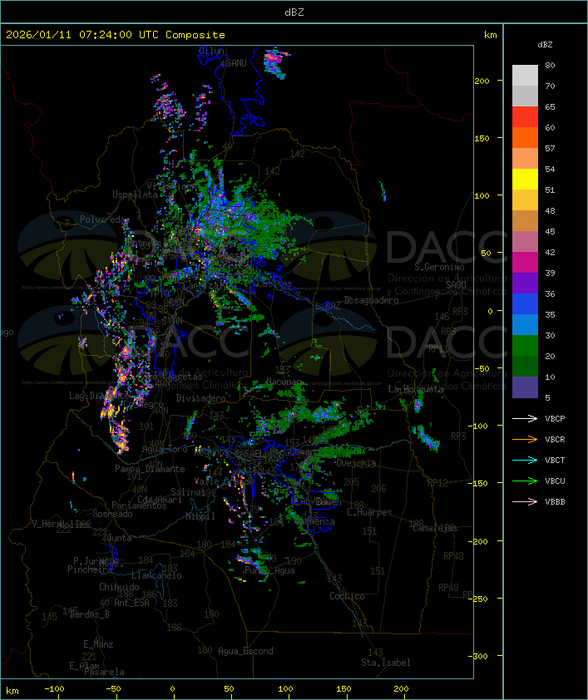Click the Cochico place label

click(347, 596)
